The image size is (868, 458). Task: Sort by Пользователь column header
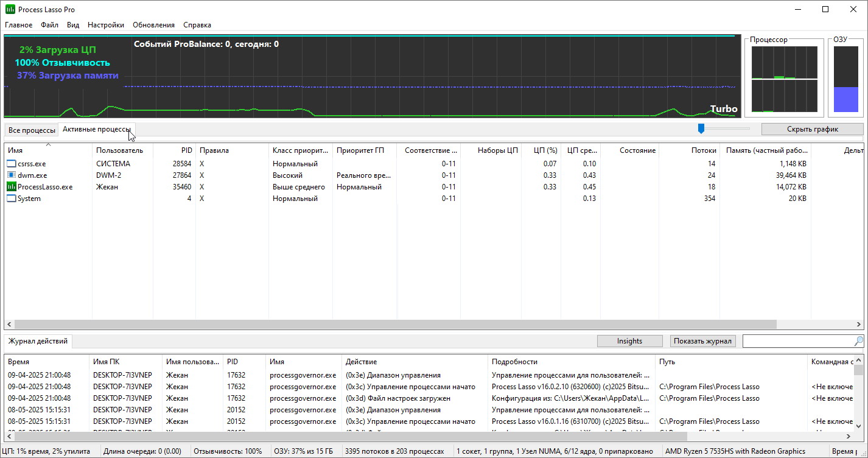(122, 150)
